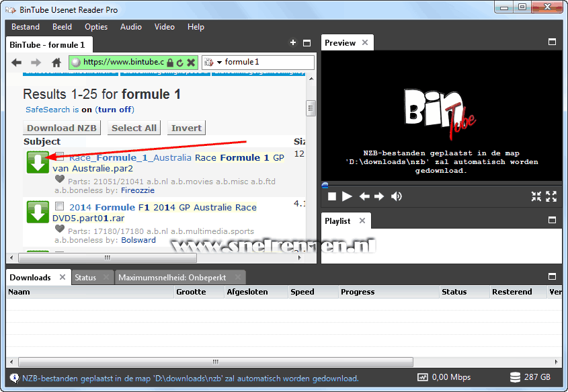
Task: Click the results horizontal scrollbar
Action: point(108,258)
